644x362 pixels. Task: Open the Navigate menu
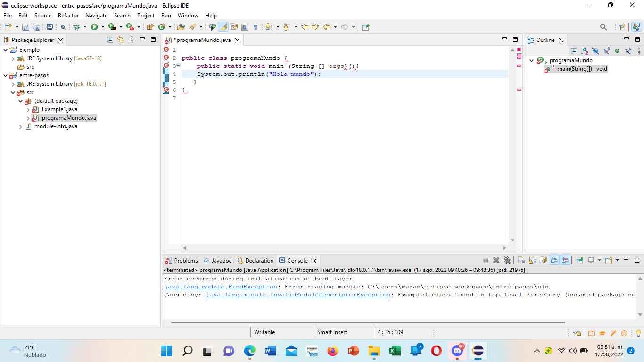(96, 16)
